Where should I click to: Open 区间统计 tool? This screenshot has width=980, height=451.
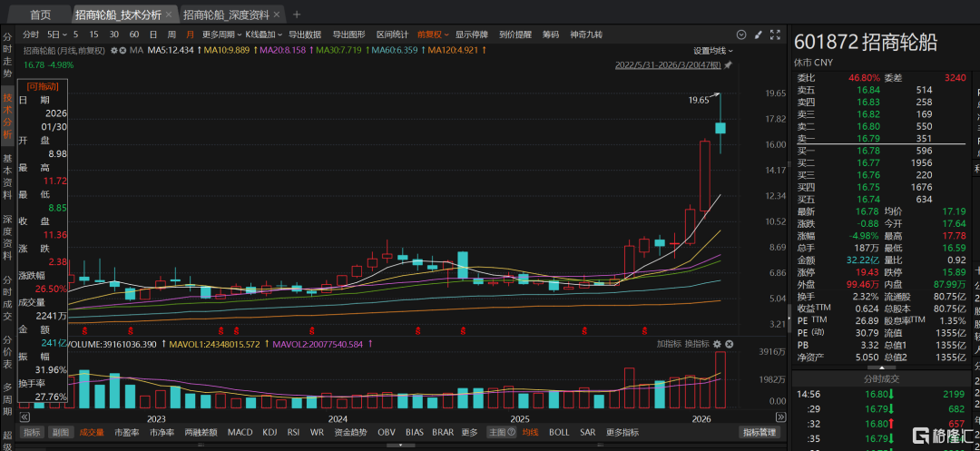tap(393, 34)
